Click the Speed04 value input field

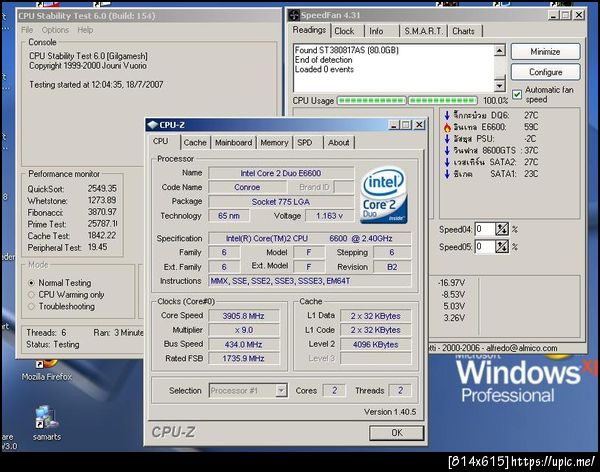click(x=485, y=229)
